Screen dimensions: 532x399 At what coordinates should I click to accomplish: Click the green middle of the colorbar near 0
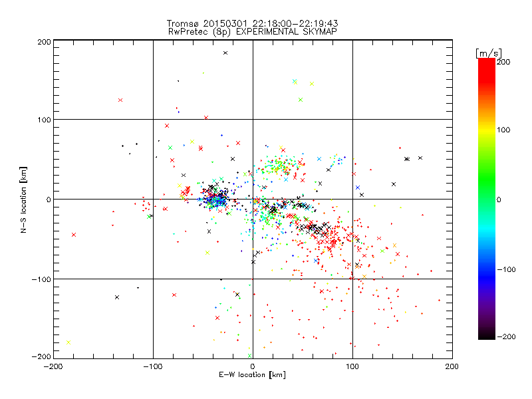tap(487, 199)
